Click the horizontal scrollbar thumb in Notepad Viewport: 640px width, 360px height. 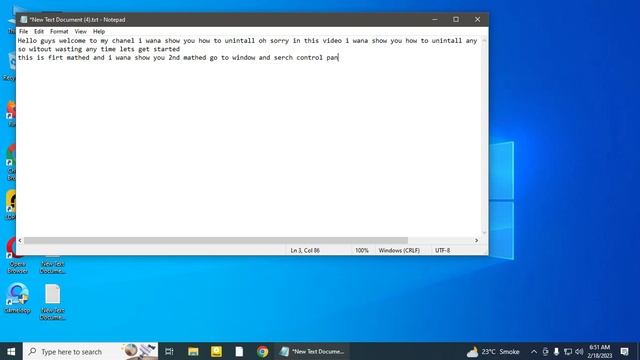[x=216, y=240]
